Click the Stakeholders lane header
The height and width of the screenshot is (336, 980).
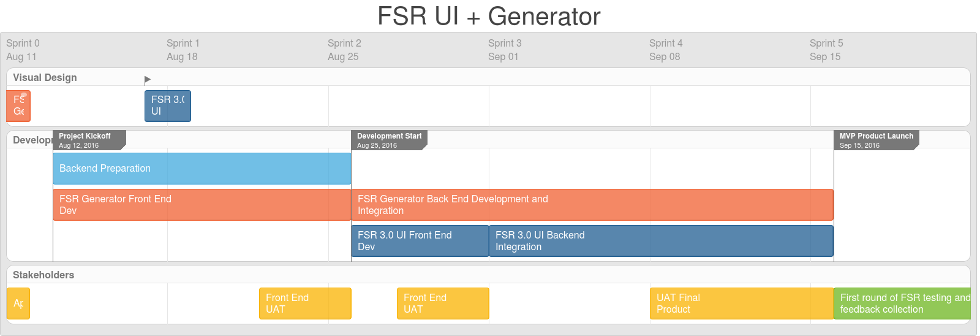click(x=43, y=275)
